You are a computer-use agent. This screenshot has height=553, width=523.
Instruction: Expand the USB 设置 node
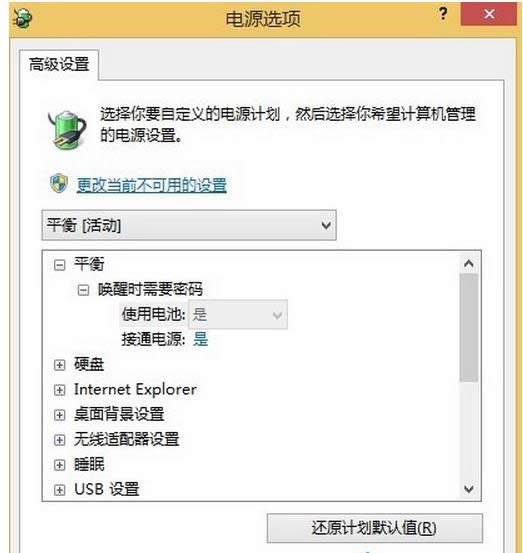pyautogui.click(x=59, y=490)
